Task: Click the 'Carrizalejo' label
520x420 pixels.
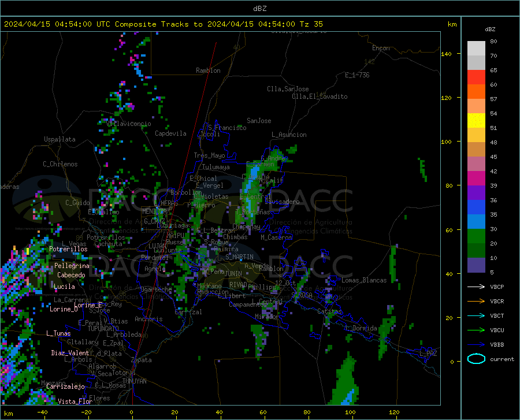Action: (65, 386)
